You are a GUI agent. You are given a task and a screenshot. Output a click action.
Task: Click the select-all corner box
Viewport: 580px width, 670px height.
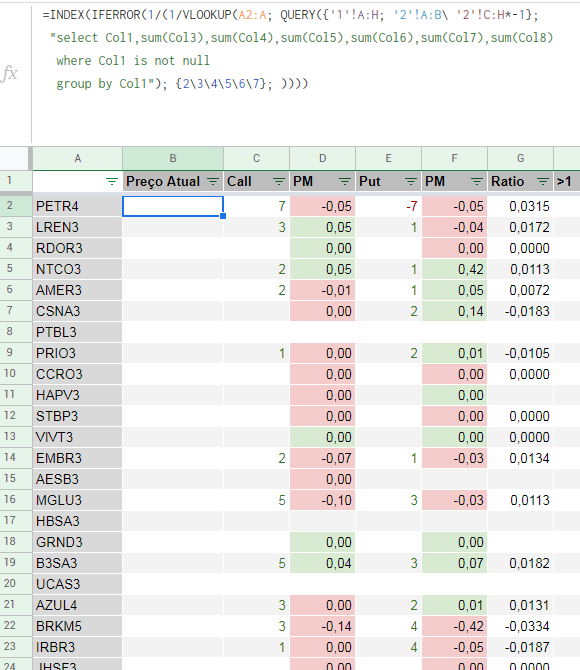click(x=16, y=159)
